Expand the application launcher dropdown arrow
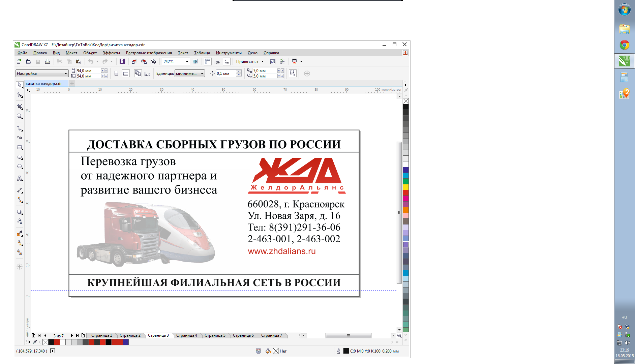The height and width of the screenshot is (364, 635). pyautogui.click(x=301, y=61)
